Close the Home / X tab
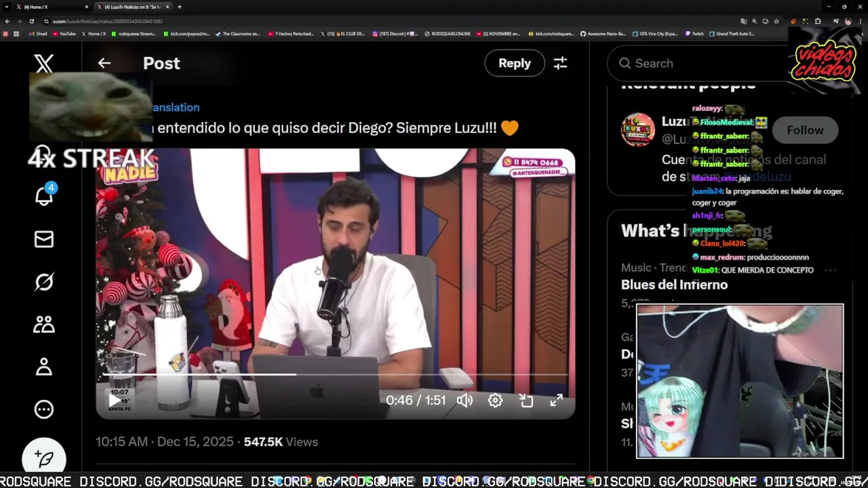Image resolution: width=868 pixels, height=488 pixels. pos(87,7)
